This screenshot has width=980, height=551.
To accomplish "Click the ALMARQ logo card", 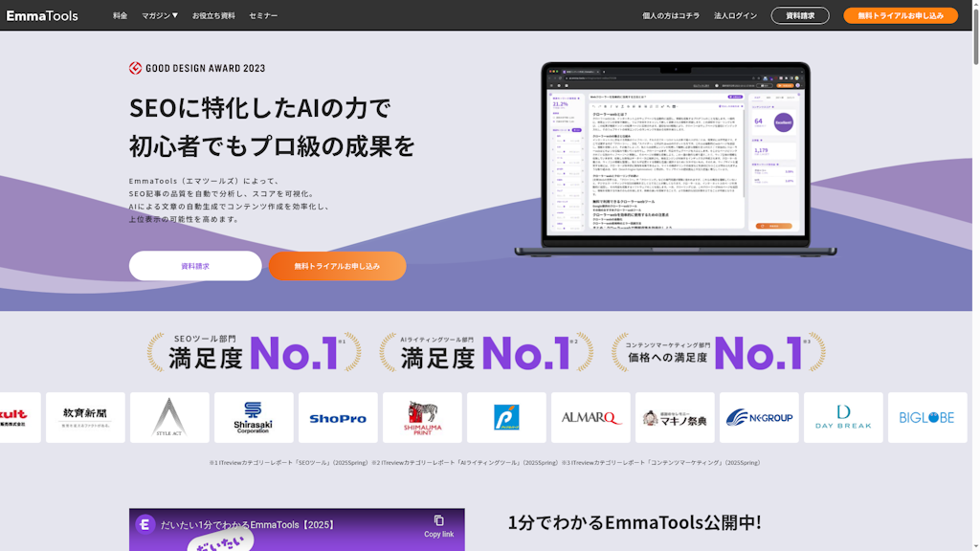I will click(x=590, y=417).
